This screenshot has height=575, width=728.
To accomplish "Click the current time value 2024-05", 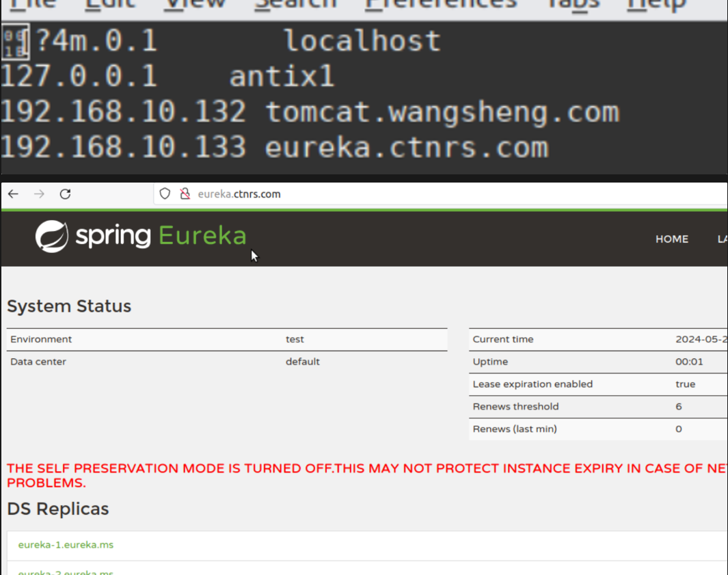I will (701, 339).
